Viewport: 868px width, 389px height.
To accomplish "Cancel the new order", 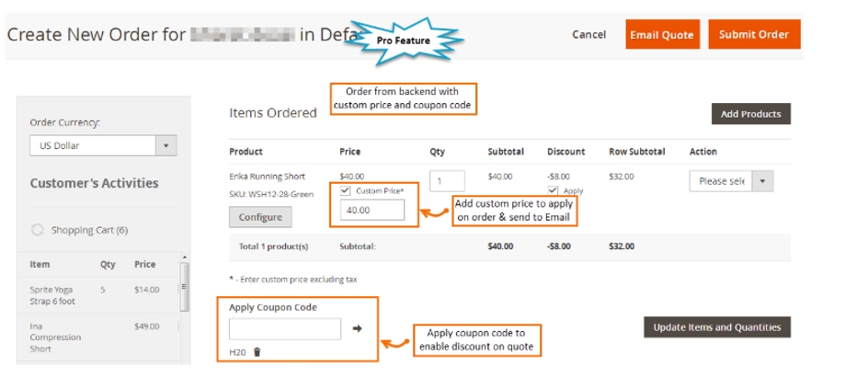I will [588, 35].
